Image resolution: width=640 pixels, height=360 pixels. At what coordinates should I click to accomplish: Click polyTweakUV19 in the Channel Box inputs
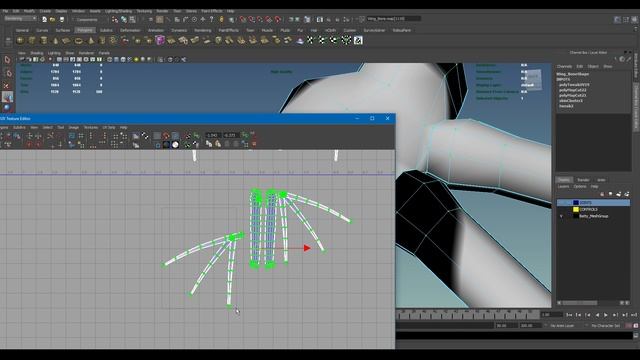tap(574, 85)
